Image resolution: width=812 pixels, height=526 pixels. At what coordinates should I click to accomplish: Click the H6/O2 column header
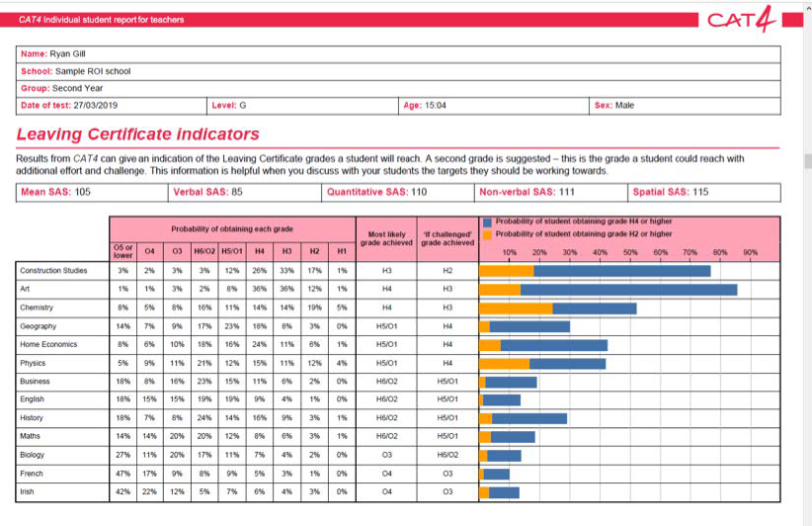coord(204,251)
